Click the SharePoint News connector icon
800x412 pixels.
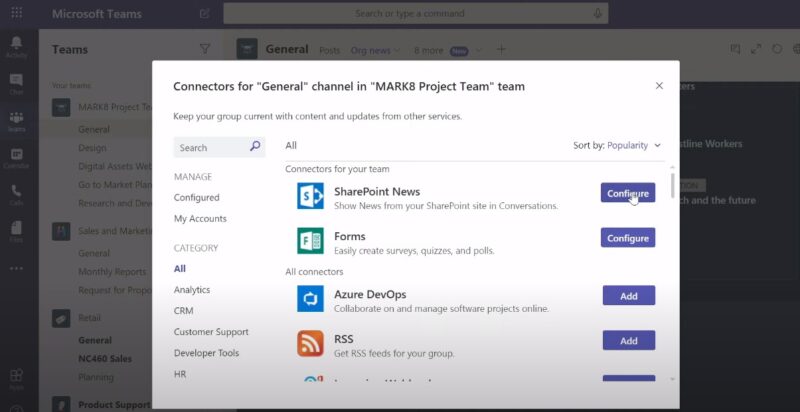(x=310, y=196)
